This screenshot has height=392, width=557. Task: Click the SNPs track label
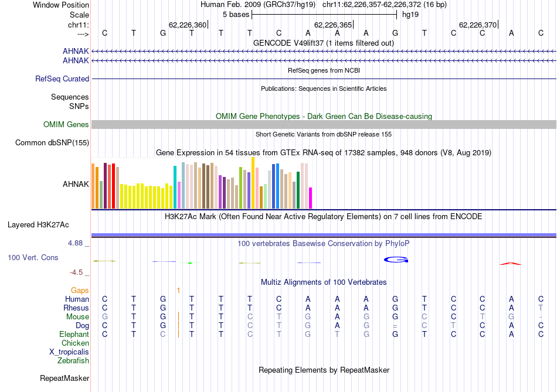79,106
